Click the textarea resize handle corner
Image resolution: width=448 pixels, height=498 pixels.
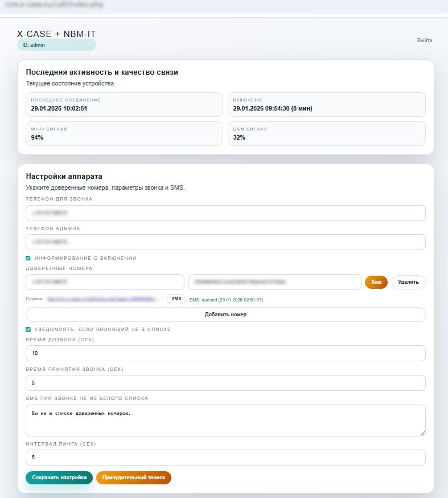click(422, 433)
